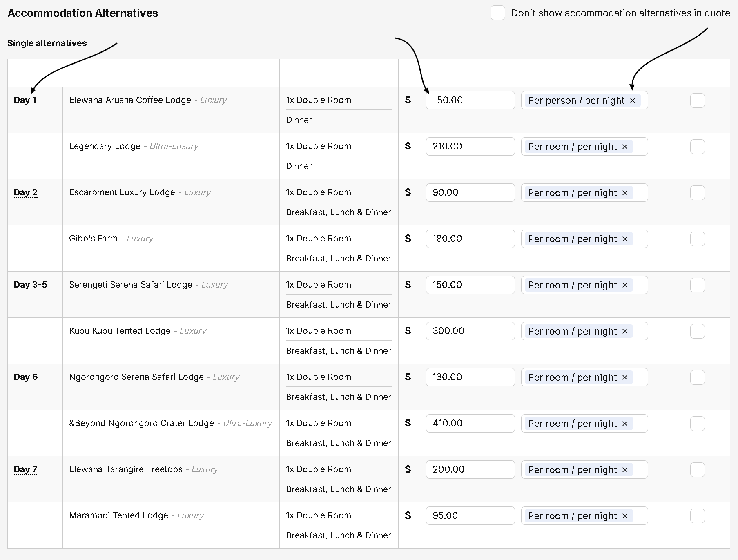Focus the 95.00 price field for Maramboi
The width and height of the screenshot is (738, 560).
470,516
